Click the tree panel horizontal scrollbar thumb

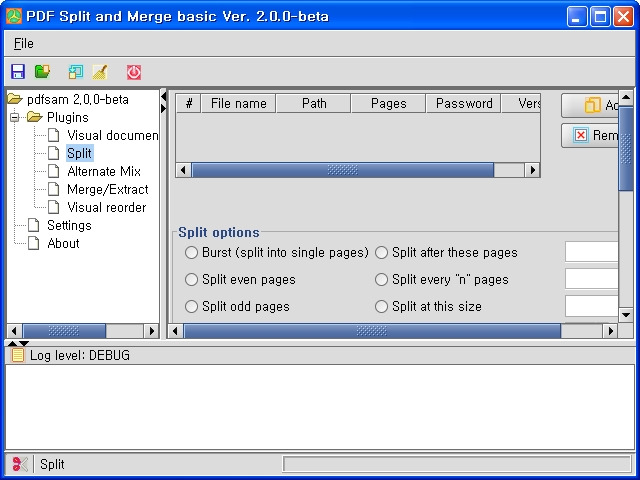(x=64, y=331)
